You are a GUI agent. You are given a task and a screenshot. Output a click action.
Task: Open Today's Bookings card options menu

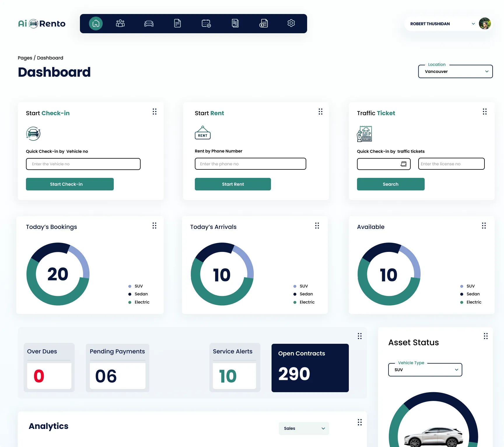click(154, 226)
